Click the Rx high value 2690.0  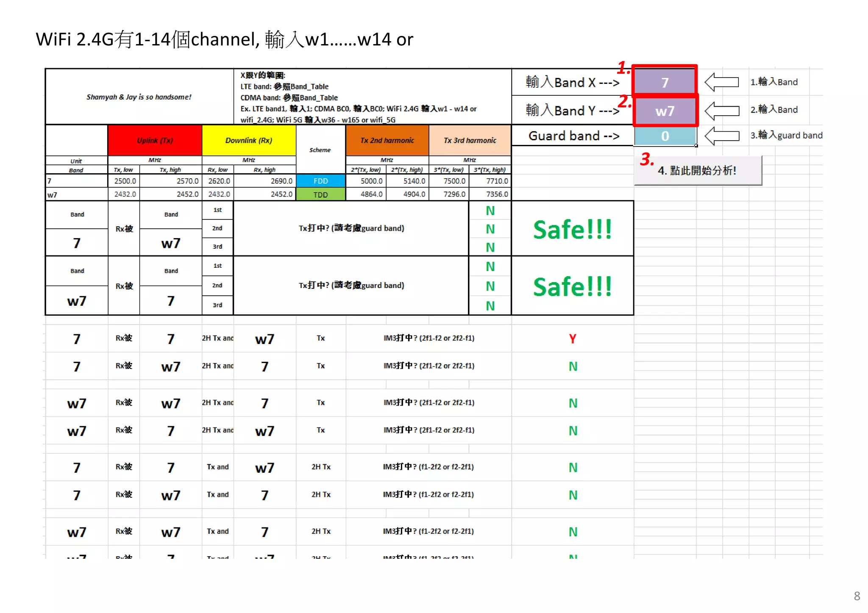pos(264,181)
